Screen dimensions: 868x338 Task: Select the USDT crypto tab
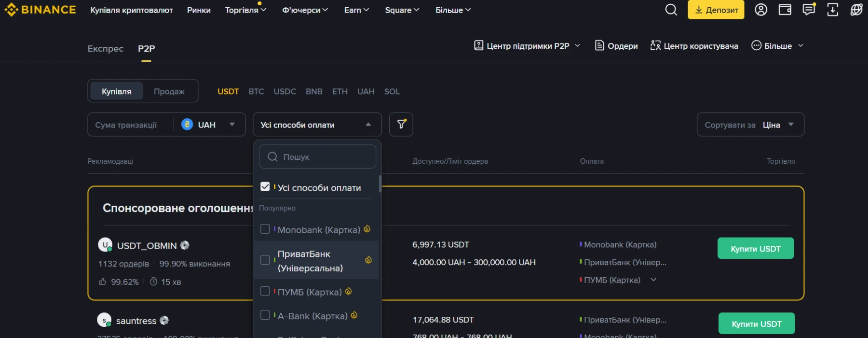point(228,91)
